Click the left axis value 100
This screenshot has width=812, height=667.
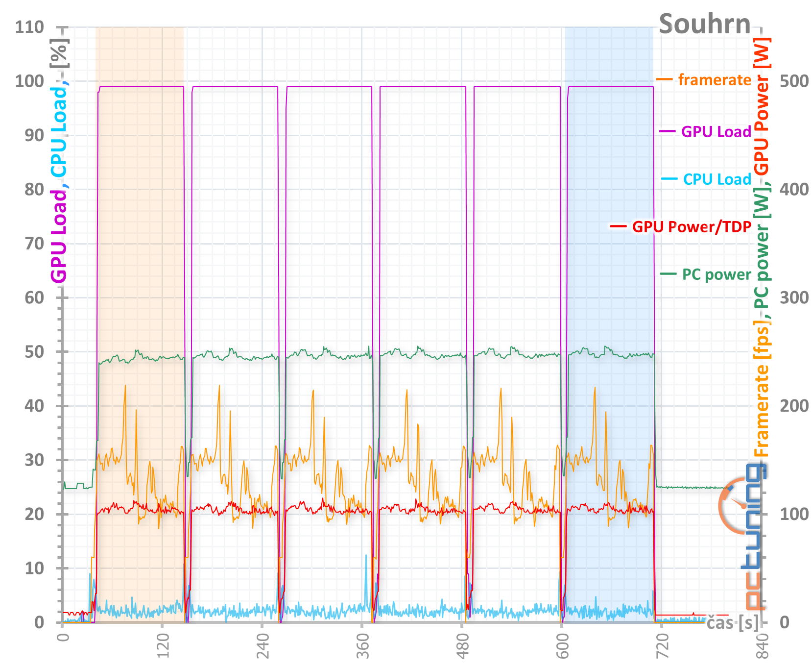point(29,81)
